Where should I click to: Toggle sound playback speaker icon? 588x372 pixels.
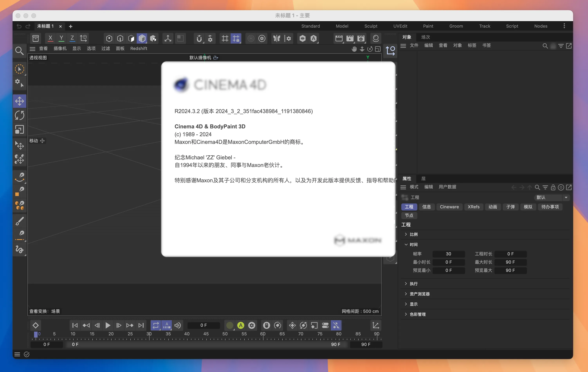(178, 325)
